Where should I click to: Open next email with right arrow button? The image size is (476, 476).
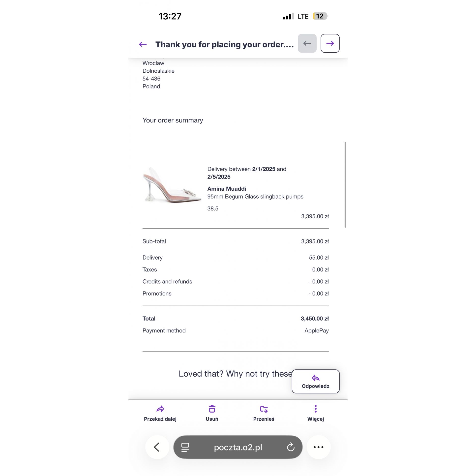pos(330,43)
